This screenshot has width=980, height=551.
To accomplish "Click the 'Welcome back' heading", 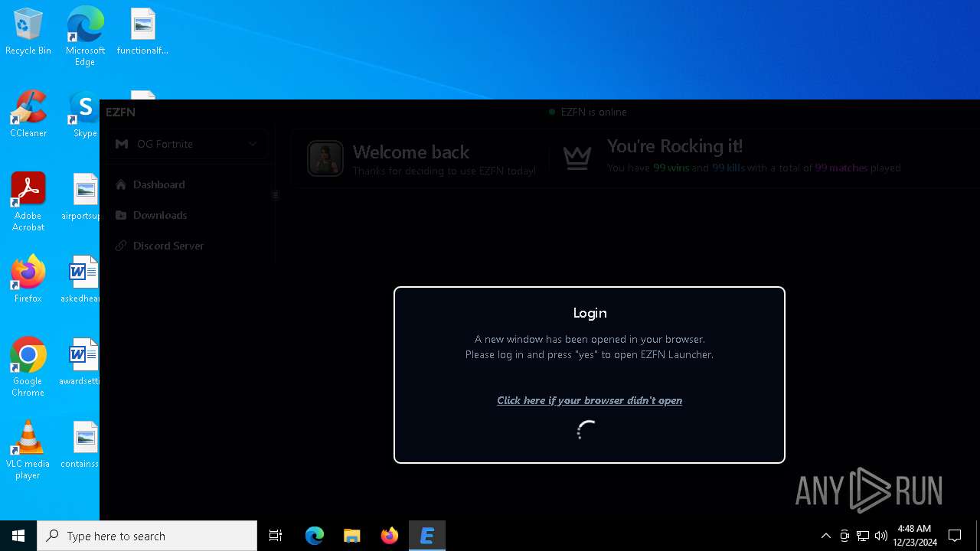I will pyautogui.click(x=411, y=152).
